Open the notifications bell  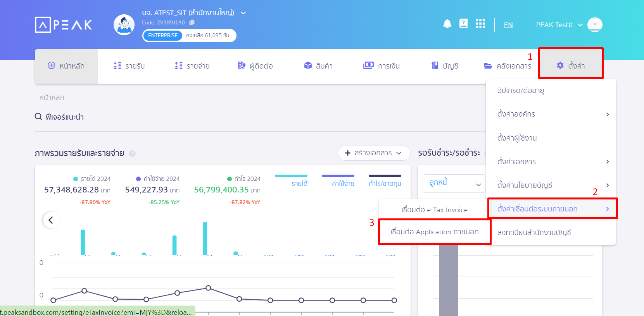tap(447, 24)
